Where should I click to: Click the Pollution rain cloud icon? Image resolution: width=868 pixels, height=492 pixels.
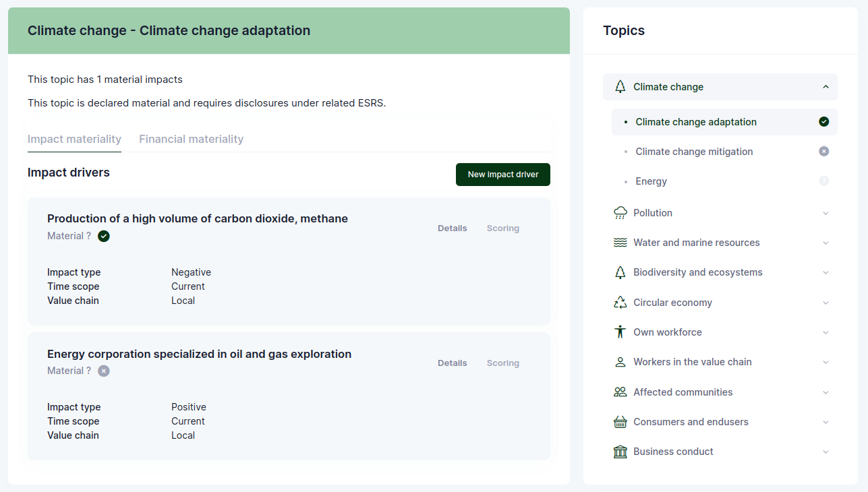point(620,213)
